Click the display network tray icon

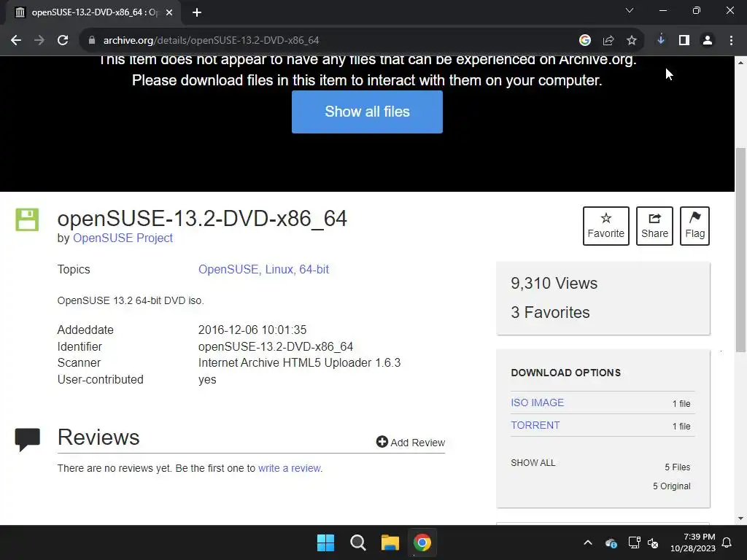pyautogui.click(x=634, y=542)
